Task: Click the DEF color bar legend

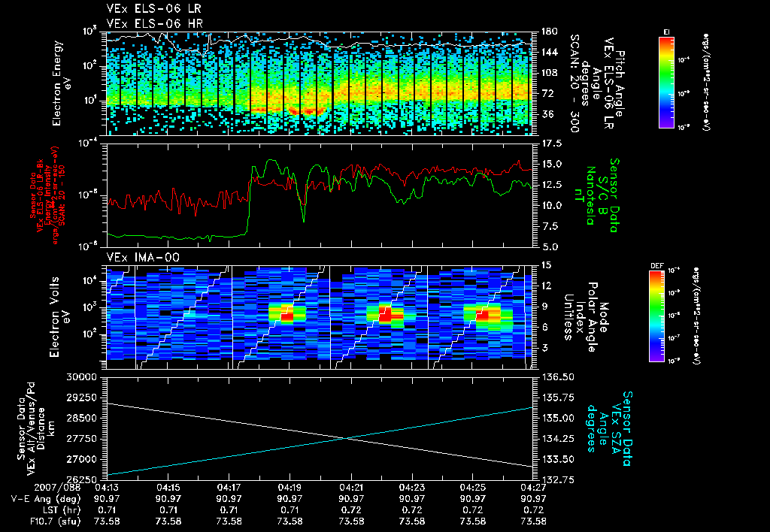Action: pyautogui.click(x=657, y=316)
